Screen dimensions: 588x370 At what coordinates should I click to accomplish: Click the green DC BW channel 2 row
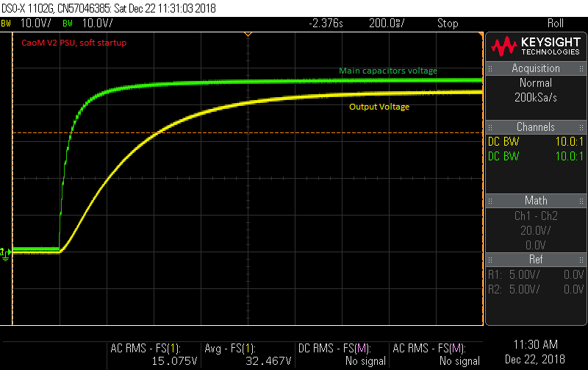[536, 157]
